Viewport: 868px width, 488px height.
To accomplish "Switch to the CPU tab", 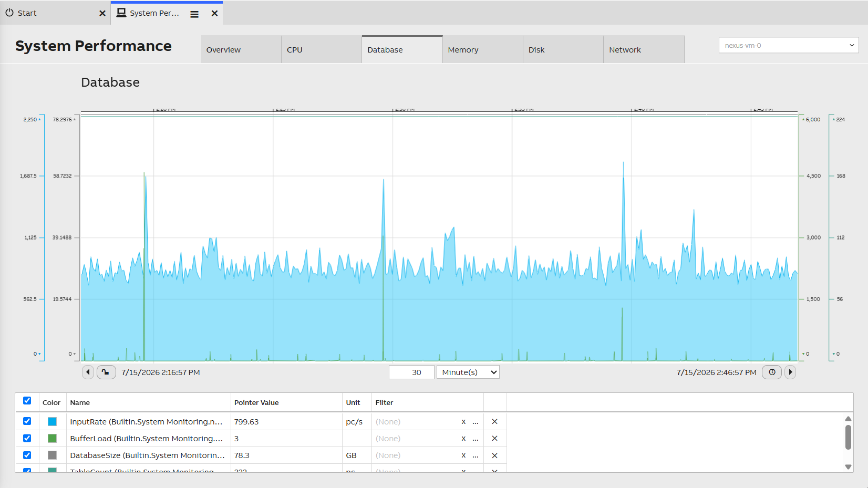I will 322,49.
